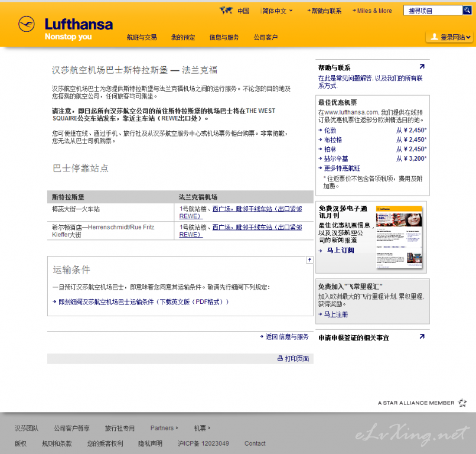The height and width of the screenshot is (454, 476).
Task: Click the search magnifier button
Action: (x=467, y=10)
